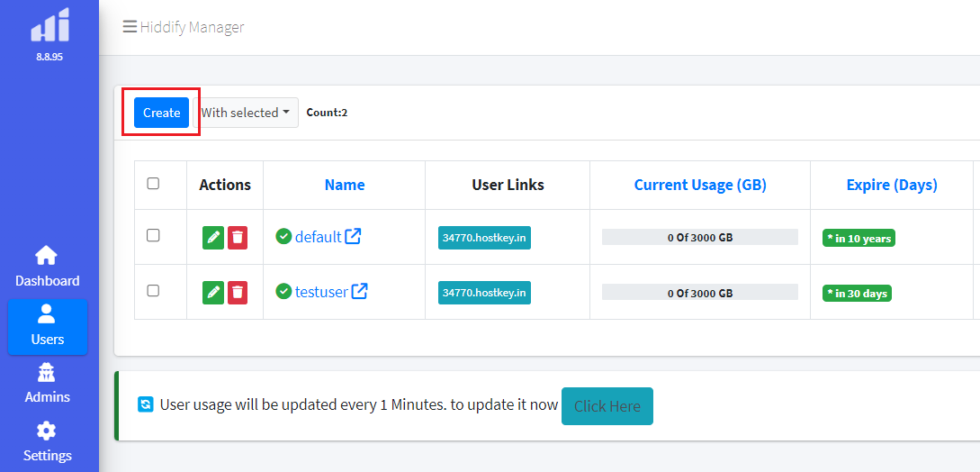Open Settings from the sidebar

click(x=48, y=441)
